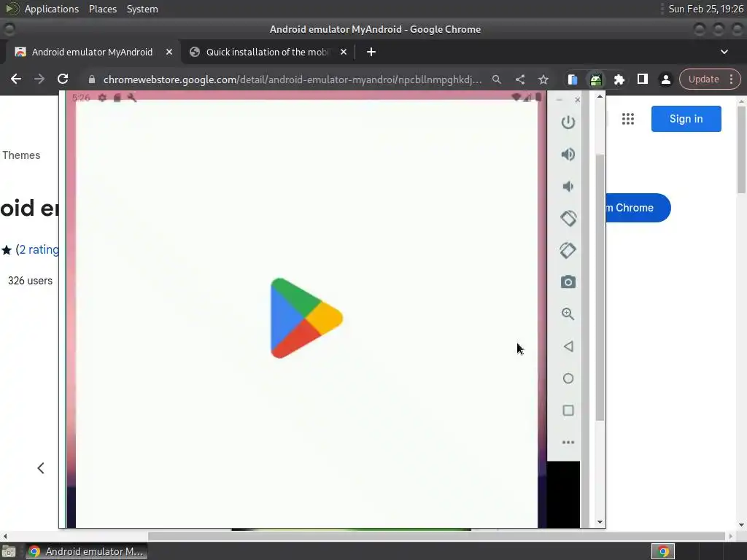The height and width of the screenshot is (560, 747).
Task: Close the emulator side toolbar
Action: pos(578,99)
